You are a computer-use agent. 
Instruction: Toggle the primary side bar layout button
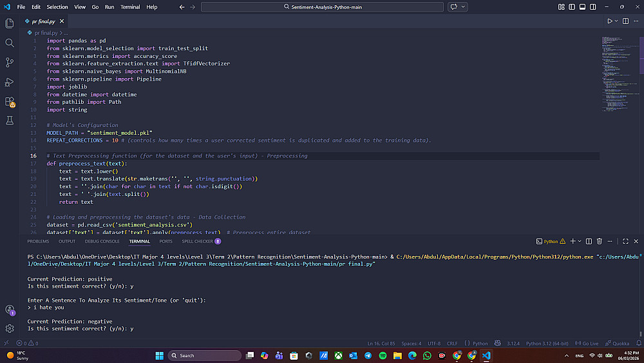click(x=572, y=7)
